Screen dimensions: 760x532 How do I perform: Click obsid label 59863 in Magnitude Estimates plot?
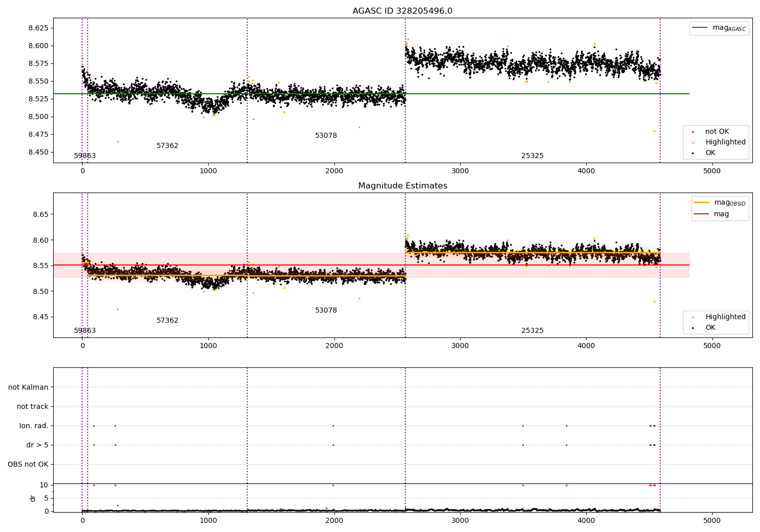pyautogui.click(x=85, y=331)
